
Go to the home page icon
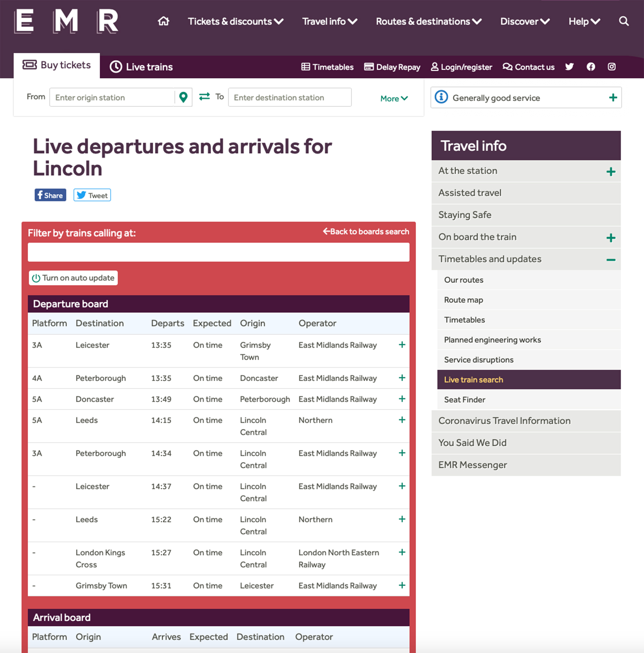[163, 21]
